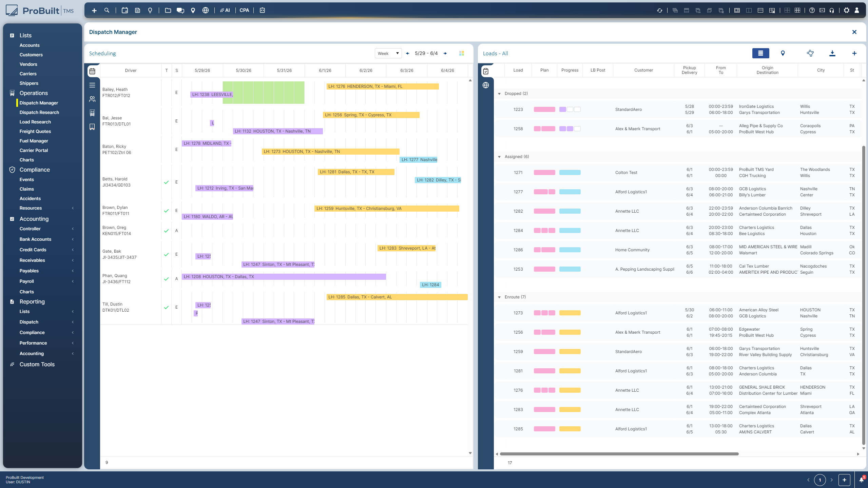Image resolution: width=868 pixels, height=488 pixels.
Task: Click the plus (add new) icon in top toolbar
Action: point(94,11)
